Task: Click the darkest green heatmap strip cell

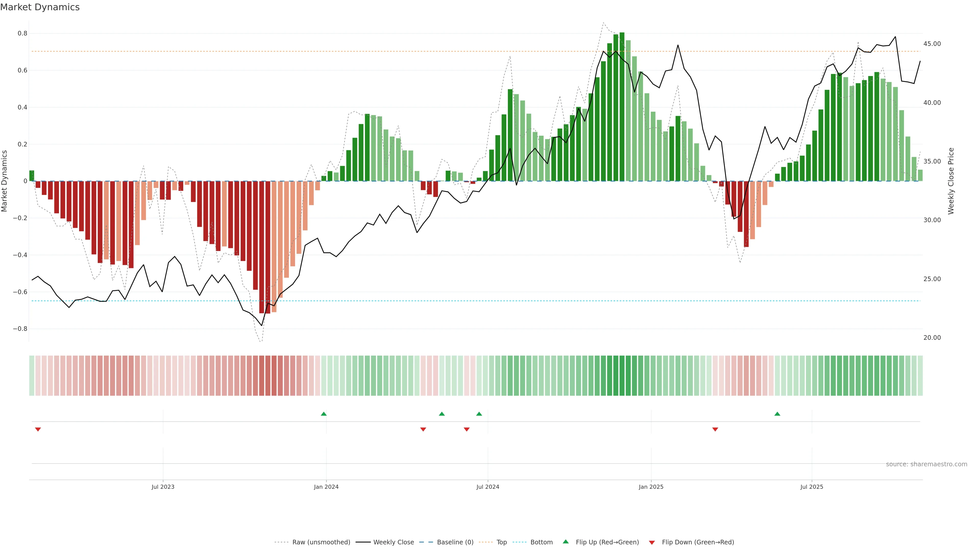Action: [622, 376]
